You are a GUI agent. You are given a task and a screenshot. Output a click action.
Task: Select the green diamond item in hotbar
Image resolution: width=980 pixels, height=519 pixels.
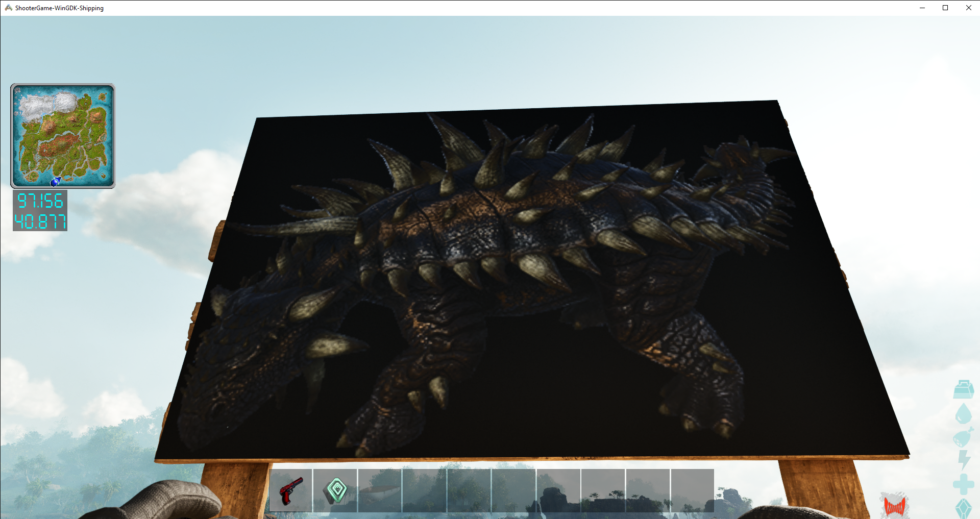click(x=335, y=490)
